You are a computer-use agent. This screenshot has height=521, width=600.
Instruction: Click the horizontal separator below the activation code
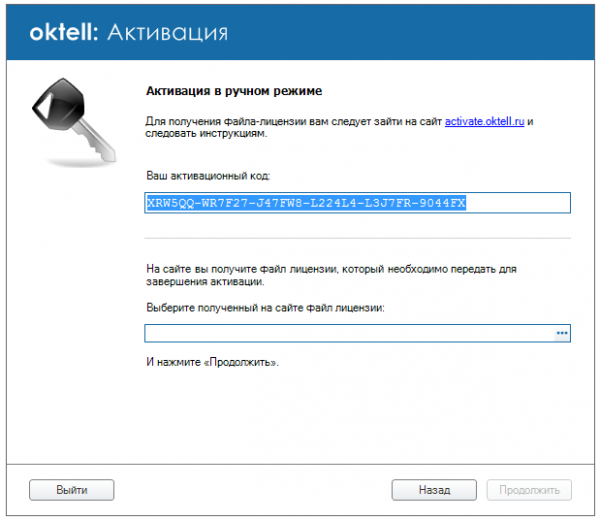click(357, 239)
